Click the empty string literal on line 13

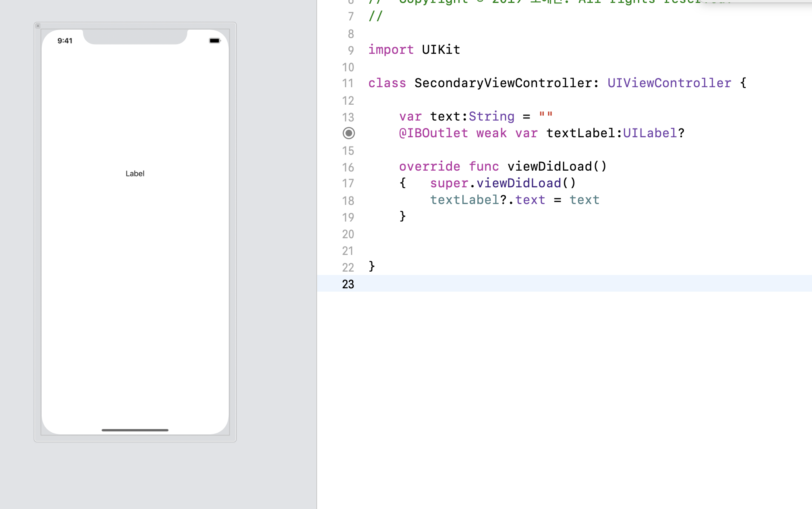tap(545, 116)
